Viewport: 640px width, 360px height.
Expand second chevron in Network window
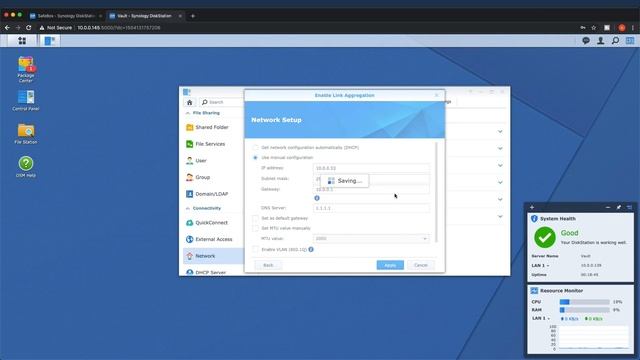coord(500,149)
